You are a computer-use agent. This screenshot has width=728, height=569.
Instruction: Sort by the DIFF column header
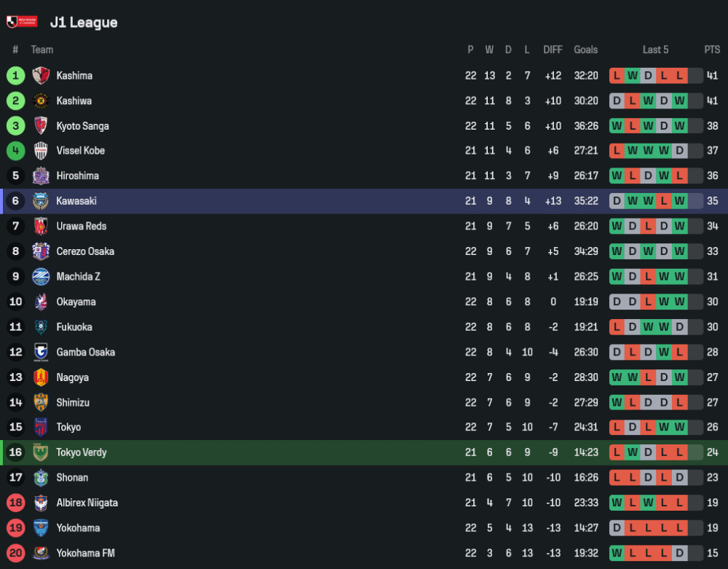(x=553, y=50)
